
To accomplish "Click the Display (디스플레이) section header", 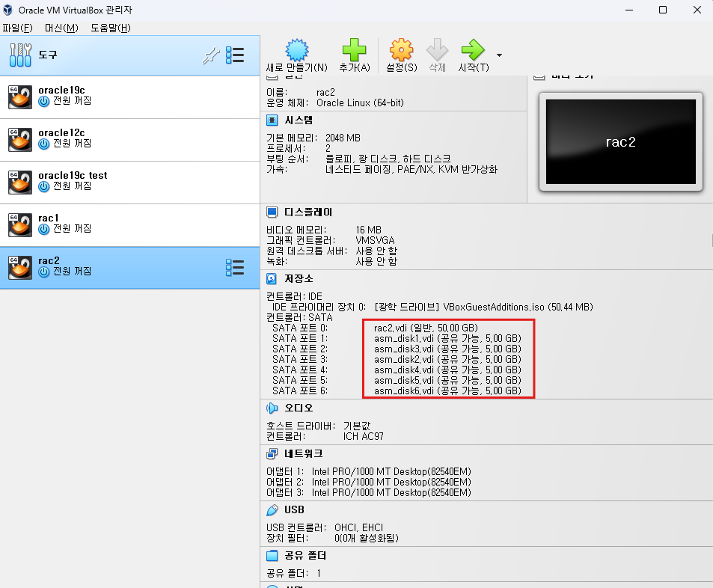I will pyautogui.click(x=307, y=212).
